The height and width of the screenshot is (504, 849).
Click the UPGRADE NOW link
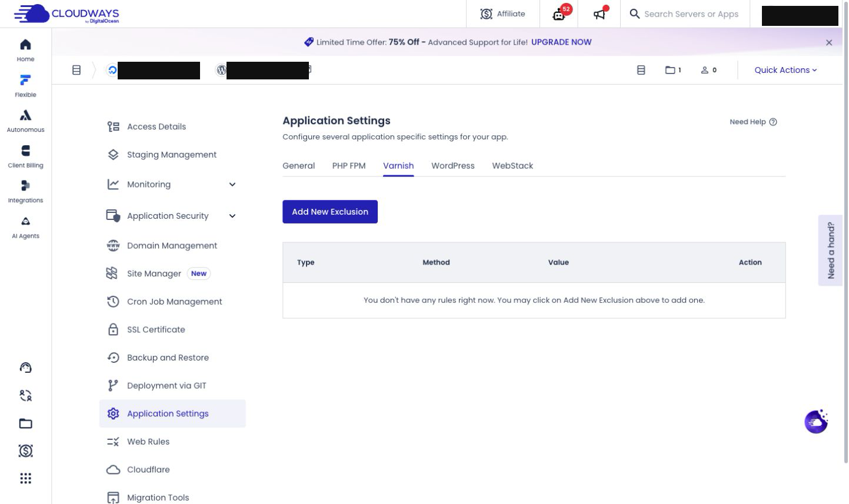point(561,42)
